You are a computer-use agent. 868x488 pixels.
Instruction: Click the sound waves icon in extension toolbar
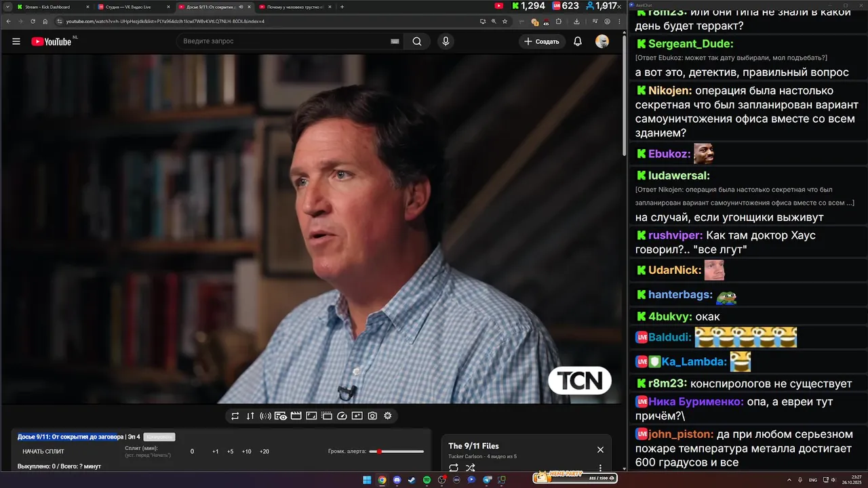point(265,416)
